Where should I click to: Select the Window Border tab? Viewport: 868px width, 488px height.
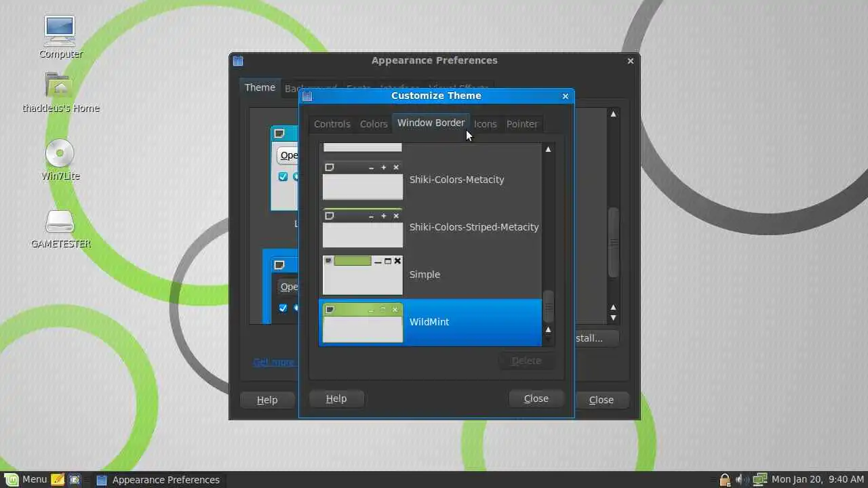coord(431,123)
